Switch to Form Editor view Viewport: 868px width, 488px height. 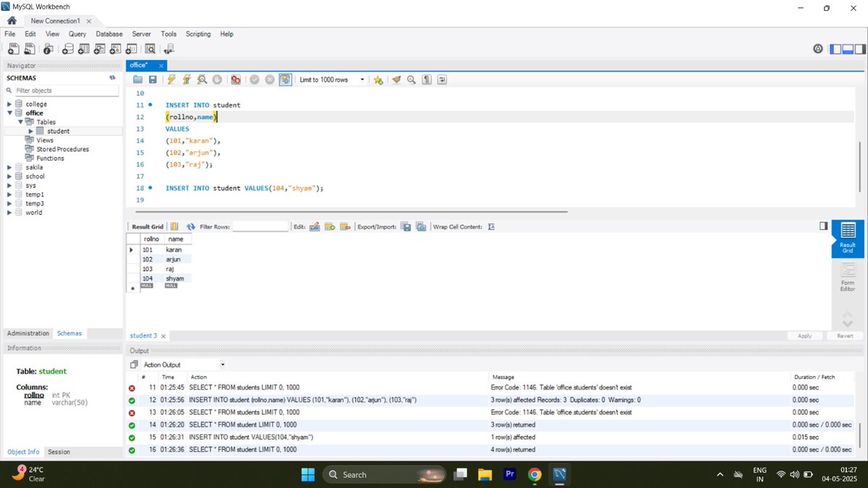click(848, 277)
